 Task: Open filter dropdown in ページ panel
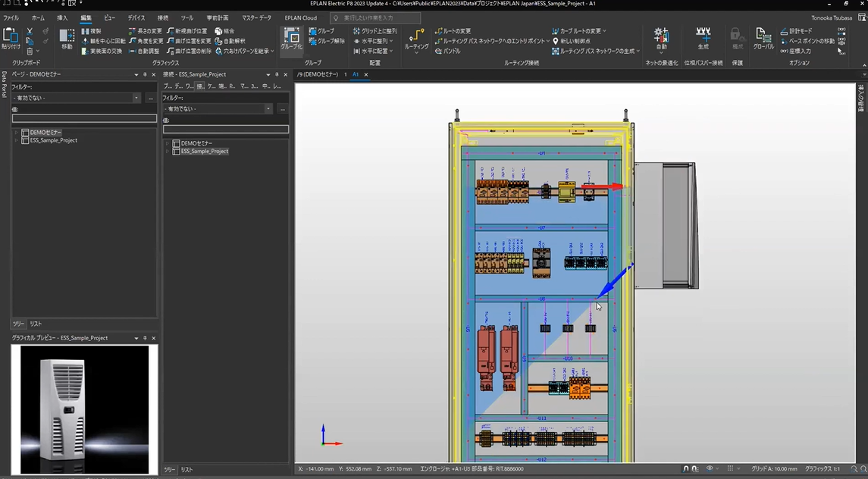click(136, 98)
